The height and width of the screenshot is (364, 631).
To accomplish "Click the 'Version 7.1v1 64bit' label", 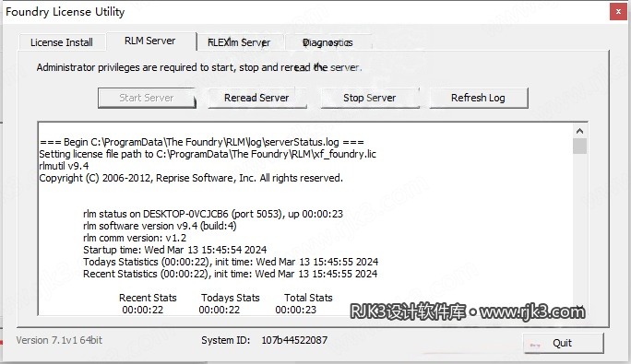I will click(x=59, y=340).
